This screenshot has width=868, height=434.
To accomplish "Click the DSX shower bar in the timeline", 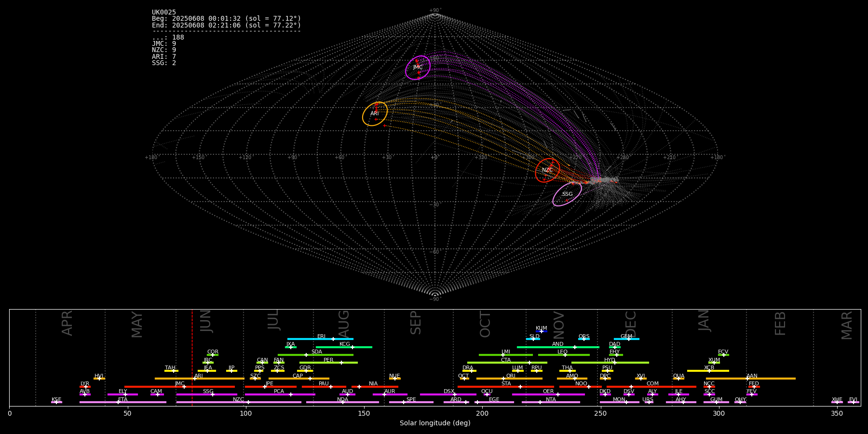I will 448,394.
